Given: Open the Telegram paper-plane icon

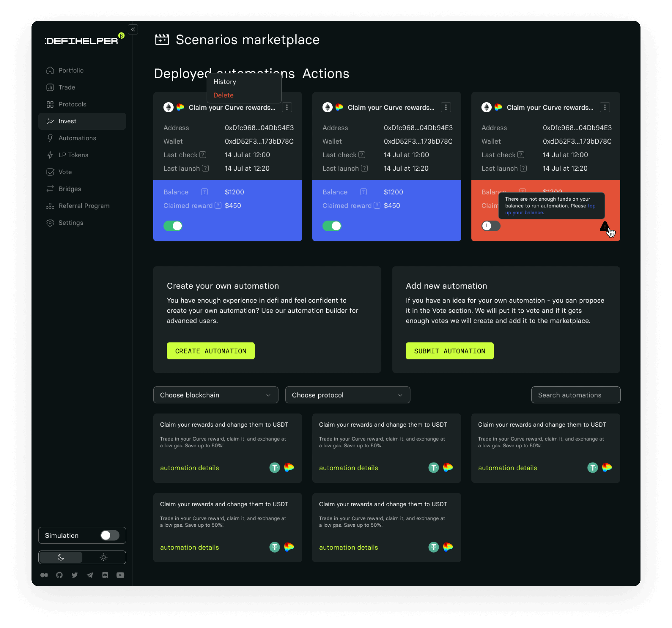Looking at the screenshot, I should click(x=90, y=575).
